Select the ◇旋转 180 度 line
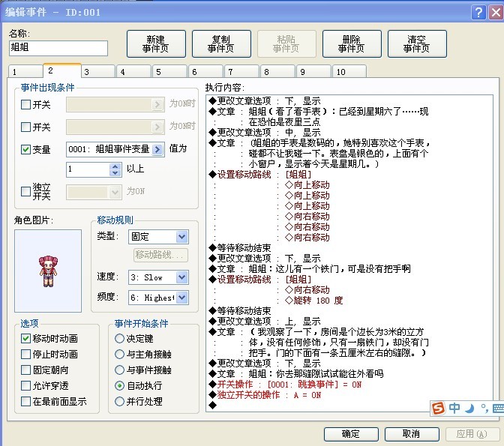This screenshot has height=446, width=504. tap(313, 300)
